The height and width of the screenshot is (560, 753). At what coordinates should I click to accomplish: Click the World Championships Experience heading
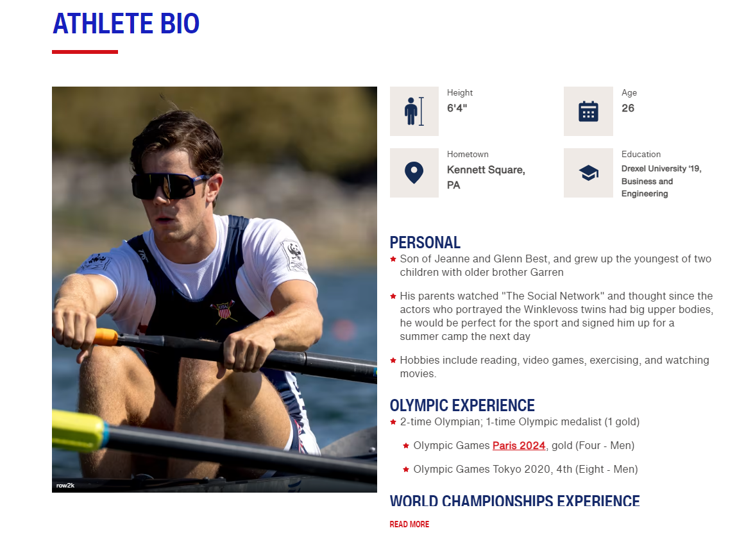pyautogui.click(x=514, y=501)
